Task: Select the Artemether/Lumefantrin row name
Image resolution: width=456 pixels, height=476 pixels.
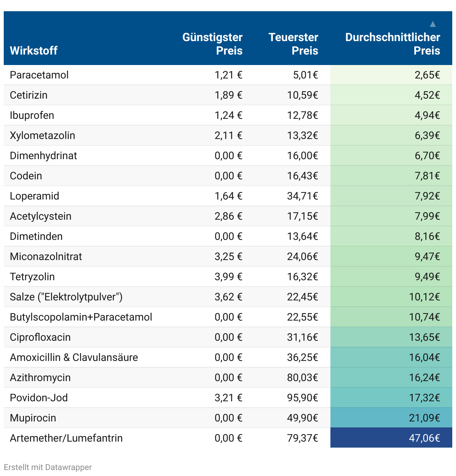Action: coord(66,438)
